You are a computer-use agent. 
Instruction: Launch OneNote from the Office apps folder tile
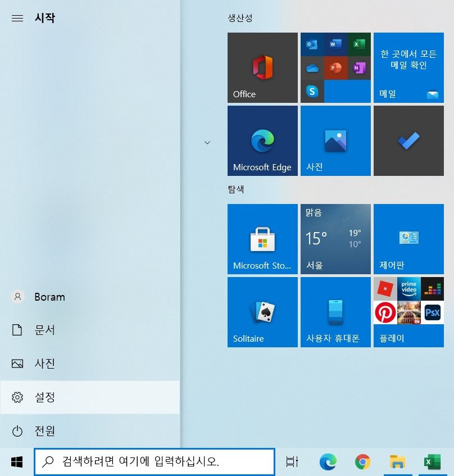click(x=359, y=68)
